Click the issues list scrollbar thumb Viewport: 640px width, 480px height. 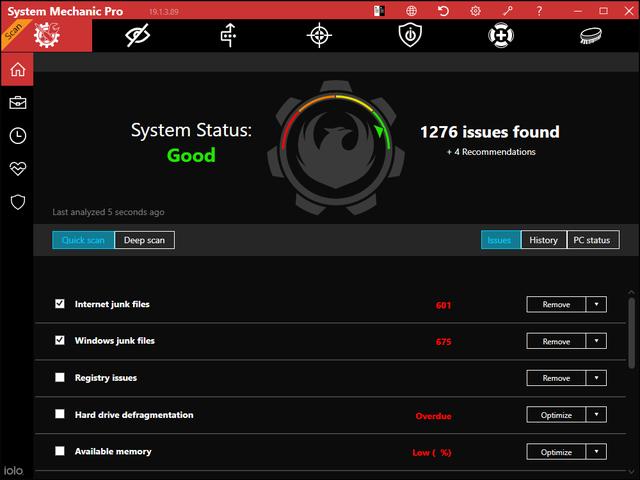pyautogui.click(x=631, y=333)
